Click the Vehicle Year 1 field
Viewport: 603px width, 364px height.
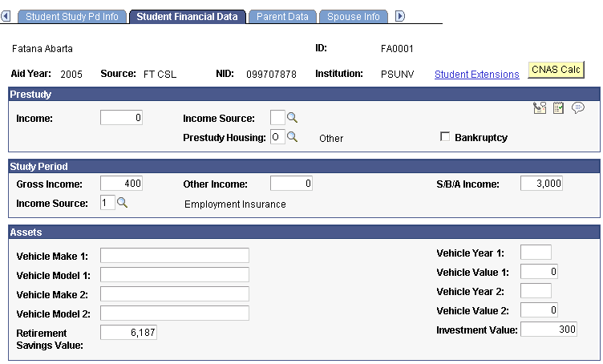pos(536,252)
